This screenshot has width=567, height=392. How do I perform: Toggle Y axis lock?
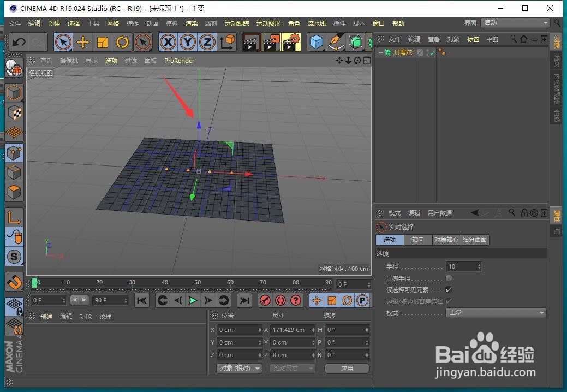tap(188, 42)
